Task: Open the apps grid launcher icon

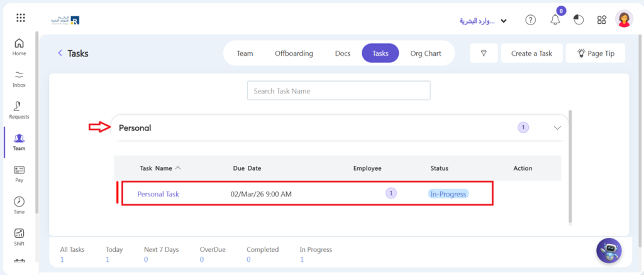Action: click(x=21, y=18)
